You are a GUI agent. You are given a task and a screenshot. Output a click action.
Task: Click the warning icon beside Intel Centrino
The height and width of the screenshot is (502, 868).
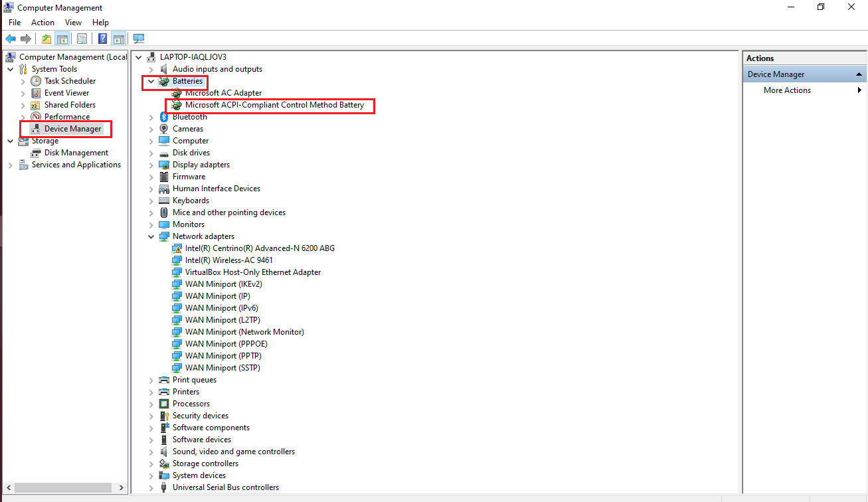(x=177, y=248)
